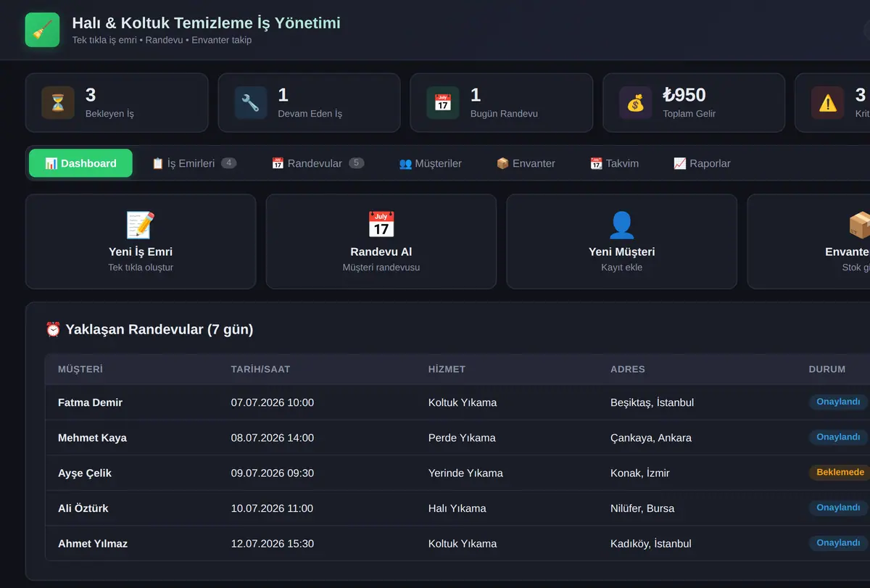Click the address Nilüfer, Bursa

[x=642, y=508]
